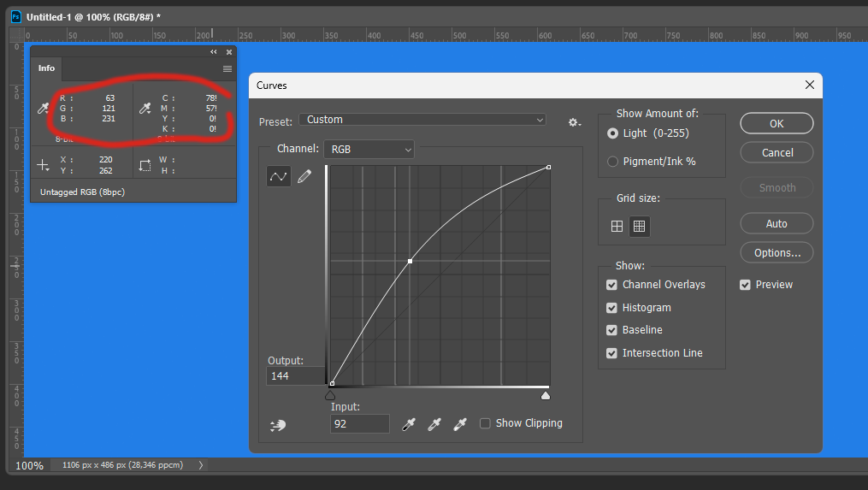868x490 pixels.
Task: Click the Cancel button
Action: point(776,153)
